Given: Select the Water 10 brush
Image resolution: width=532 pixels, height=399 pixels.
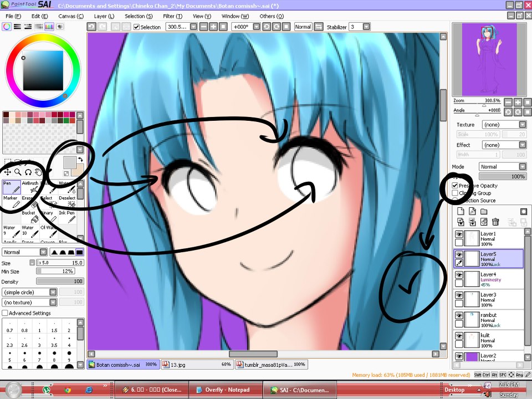Looking at the screenshot, I should tap(30, 232).
